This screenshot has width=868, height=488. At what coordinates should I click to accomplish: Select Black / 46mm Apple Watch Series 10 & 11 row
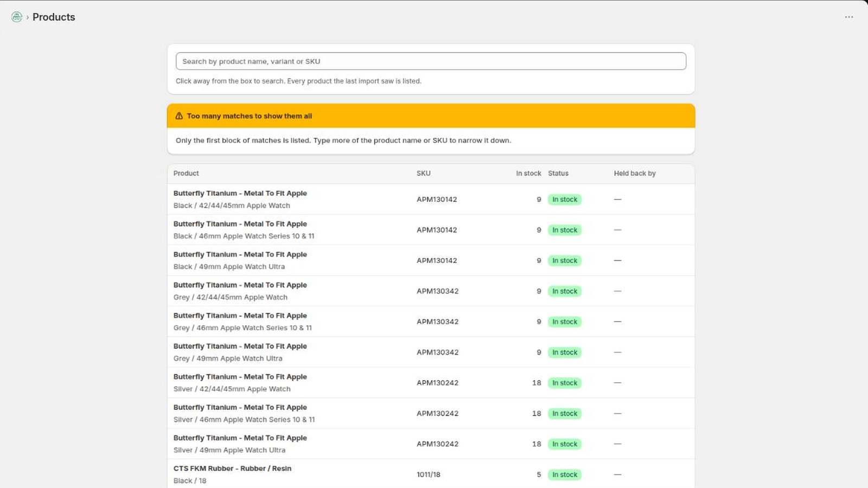(431, 230)
